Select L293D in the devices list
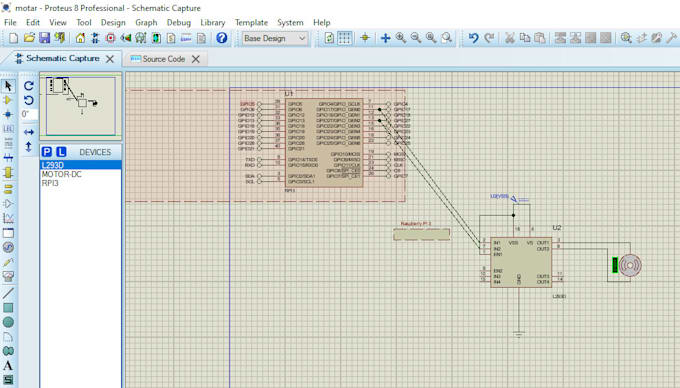Viewport: 680px width, 388px height. click(x=81, y=165)
